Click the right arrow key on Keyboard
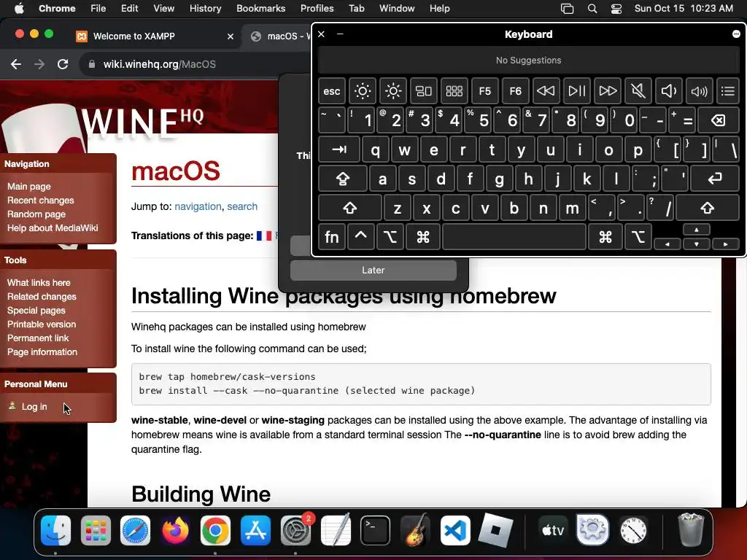The image size is (747, 560). pyautogui.click(x=726, y=244)
